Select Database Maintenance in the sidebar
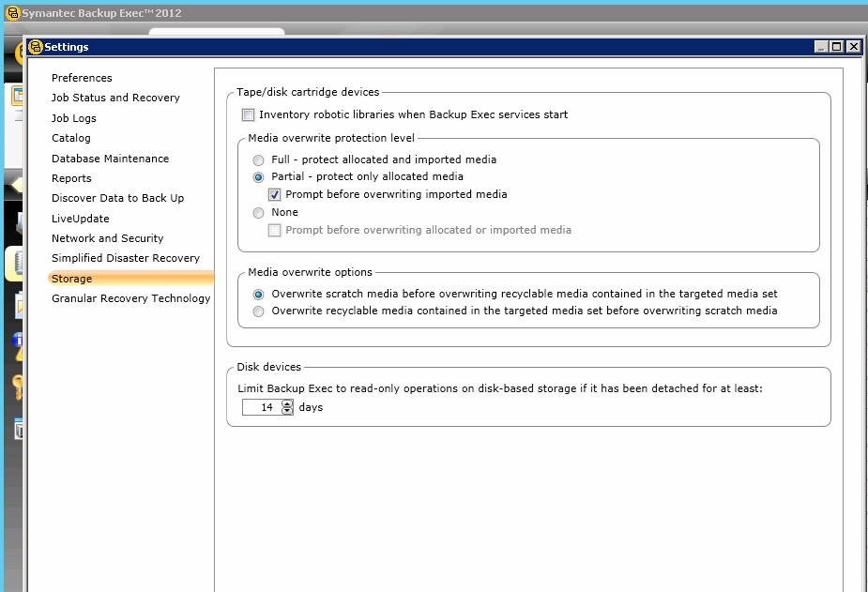This screenshot has height=592, width=868. [x=110, y=159]
